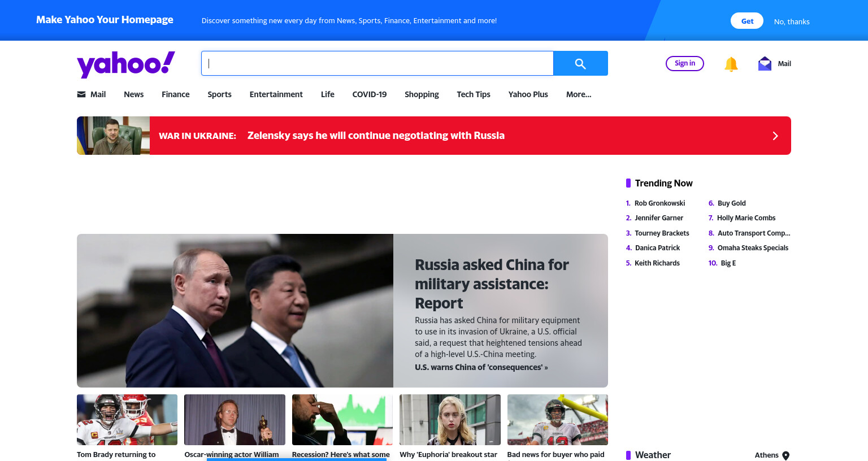Open Zelensky negotiating with Russia headline
The width and height of the screenshot is (868, 461).
[x=376, y=136]
